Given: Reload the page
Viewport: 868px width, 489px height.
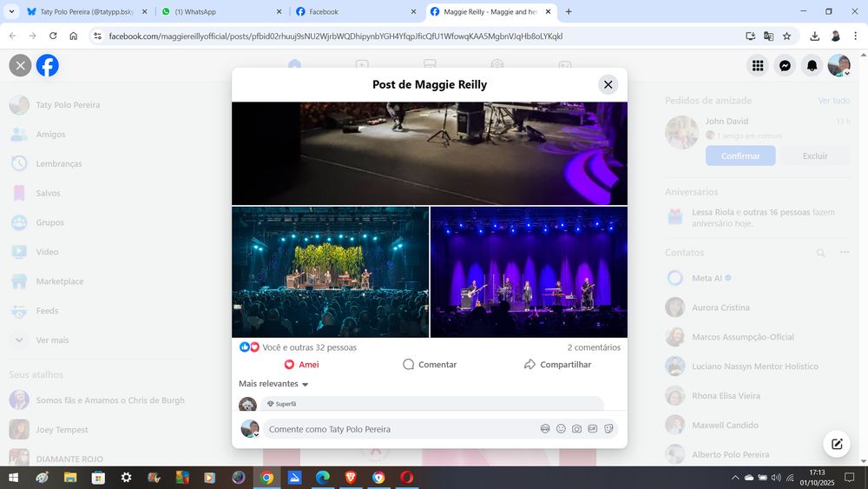Looking at the screenshot, I should click(53, 36).
